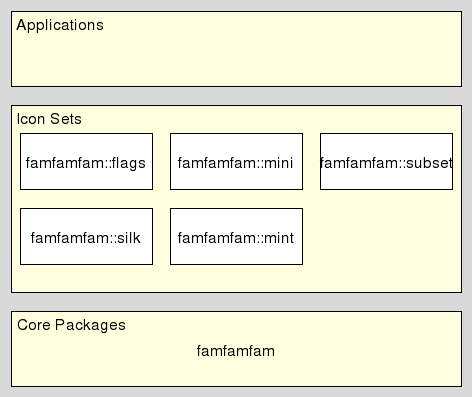Image resolution: width=472 pixels, height=397 pixels.
Task: Click the gray gap below Applications panel
Action: coord(236,96)
